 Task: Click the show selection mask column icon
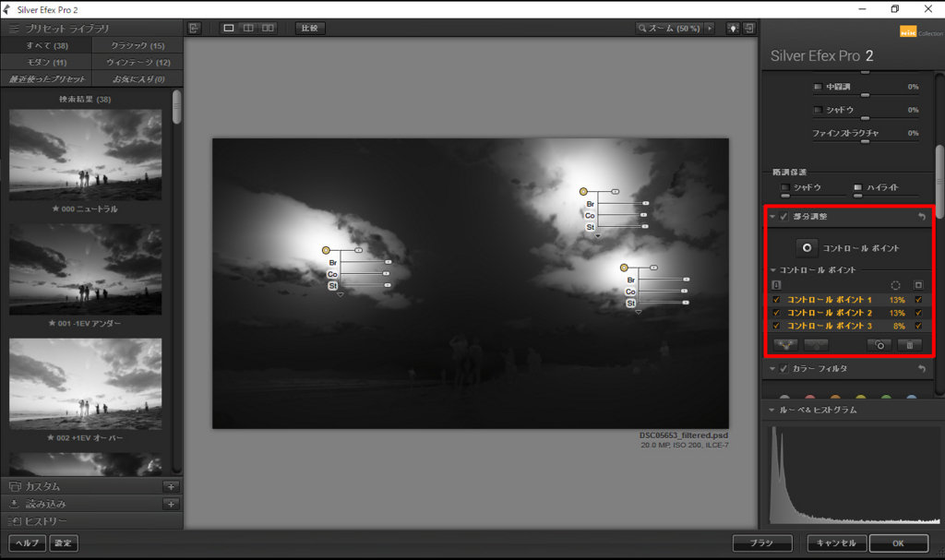(918, 285)
